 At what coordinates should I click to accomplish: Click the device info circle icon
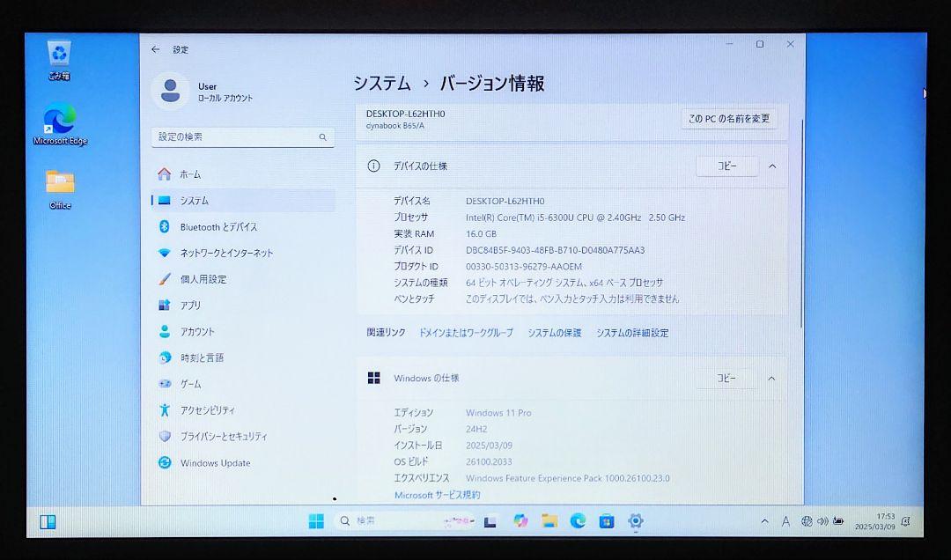pos(373,166)
